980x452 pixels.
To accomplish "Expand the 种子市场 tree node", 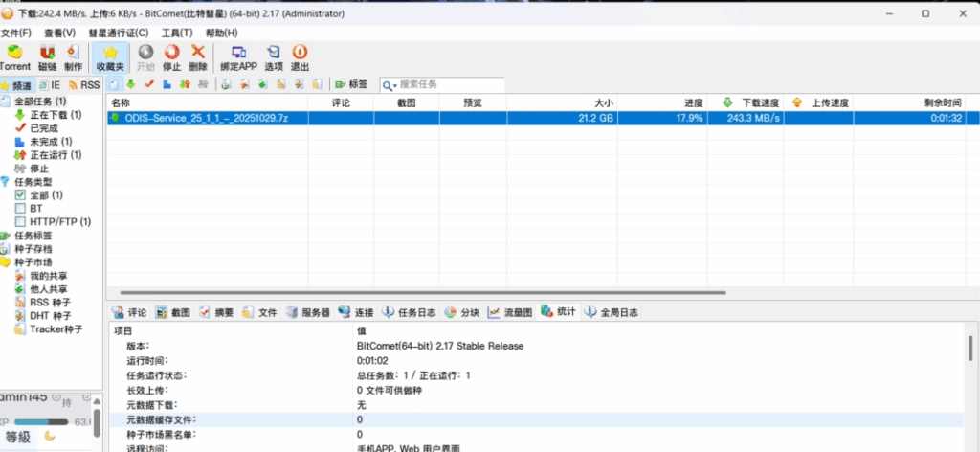I will (33, 261).
